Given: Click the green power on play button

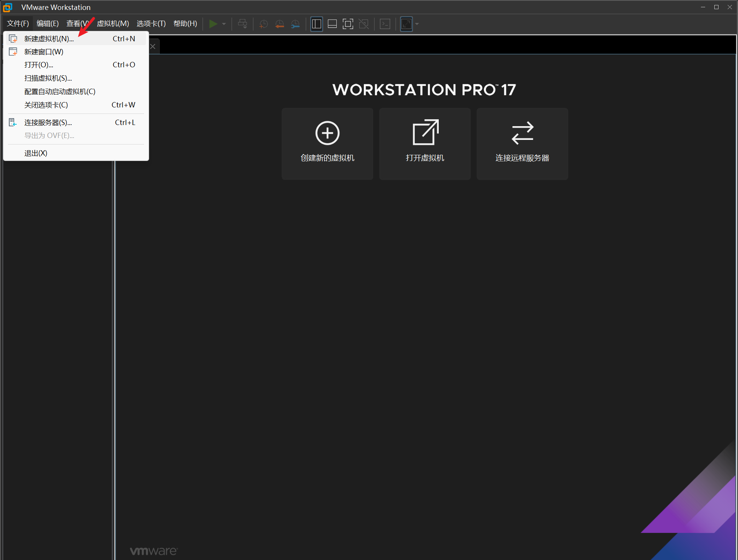Looking at the screenshot, I should pos(213,24).
